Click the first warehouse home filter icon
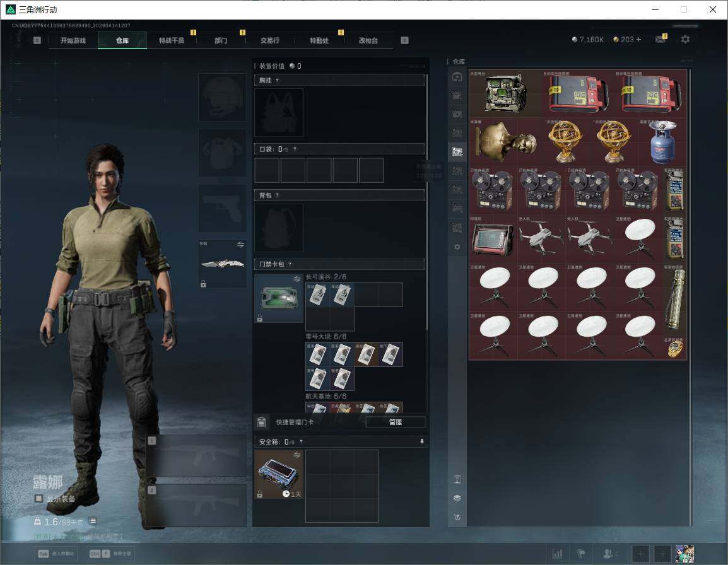 pos(457,77)
